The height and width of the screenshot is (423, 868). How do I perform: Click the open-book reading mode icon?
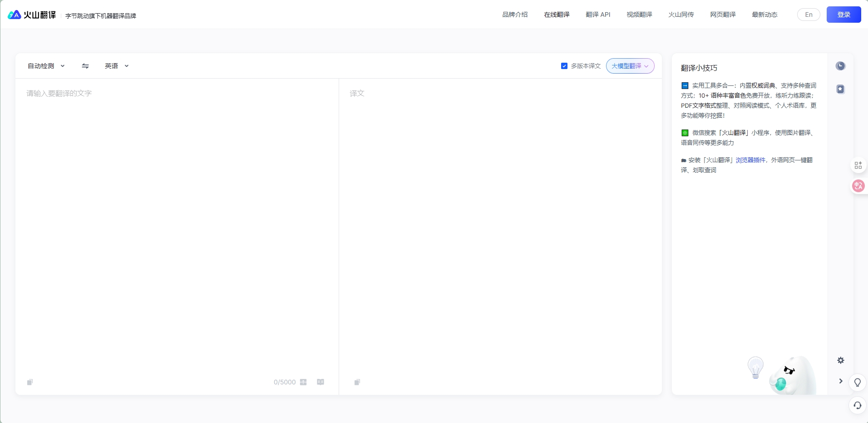[x=321, y=382]
